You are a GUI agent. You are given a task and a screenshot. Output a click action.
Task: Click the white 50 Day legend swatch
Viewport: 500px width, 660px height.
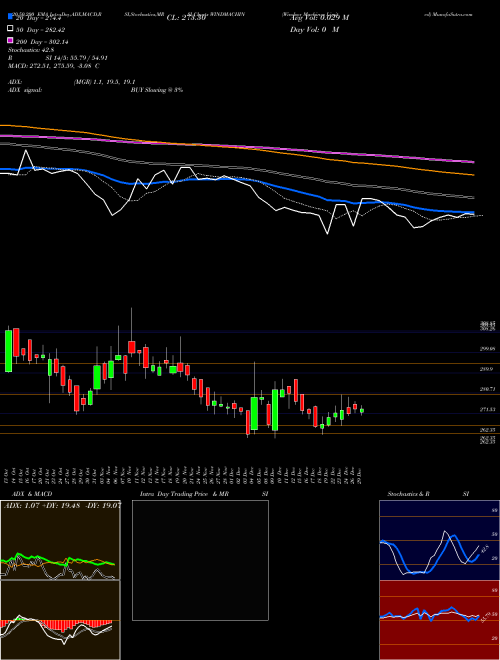pyautogui.click(x=10, y=29)
